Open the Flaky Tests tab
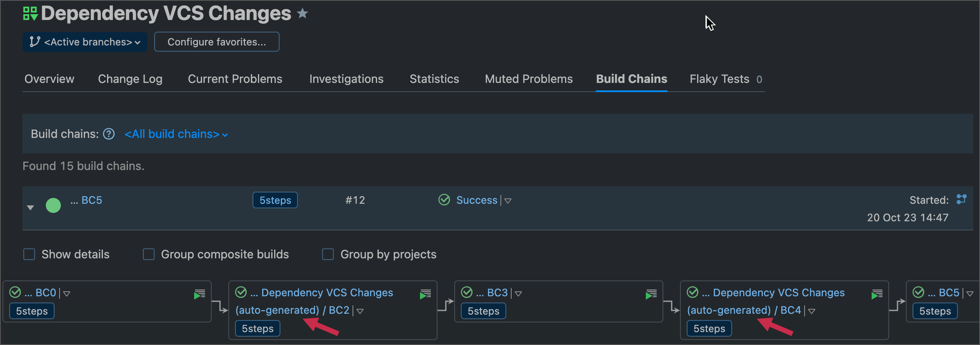Image resolution: width=980 pixels, height=345 pixels. pos(719,79)
